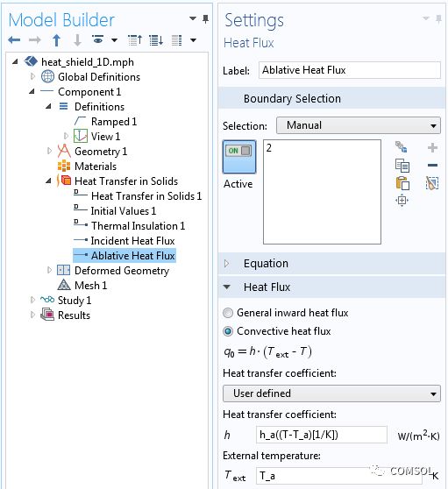Image resolution: width=448 pixels, height=489 pixels.
Task: Click the Add to Selection plus icon
Action: point(432,147)
